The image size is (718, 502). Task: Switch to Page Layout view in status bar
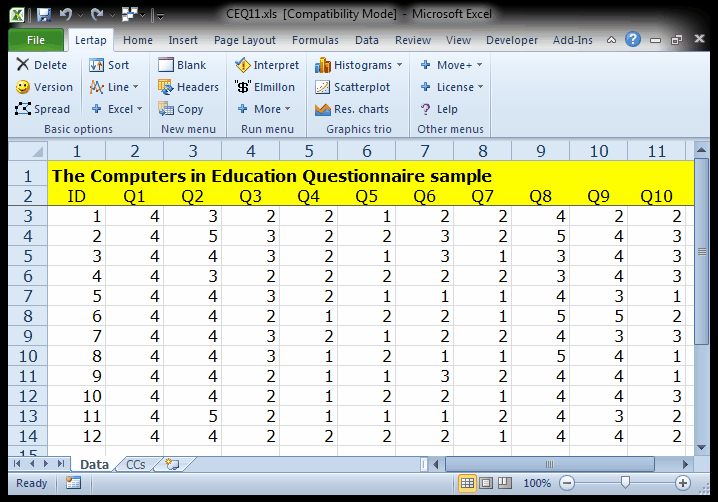pos(485,484)
